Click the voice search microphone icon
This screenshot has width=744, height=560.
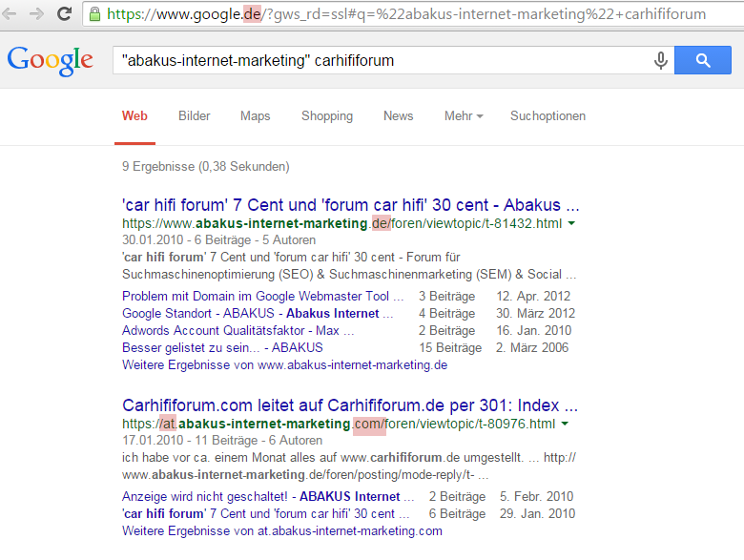coord(660,60)
